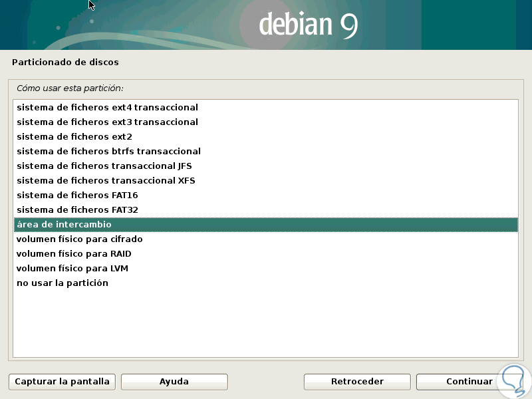Click the Capturar la pantalla button

coord(62,382)
